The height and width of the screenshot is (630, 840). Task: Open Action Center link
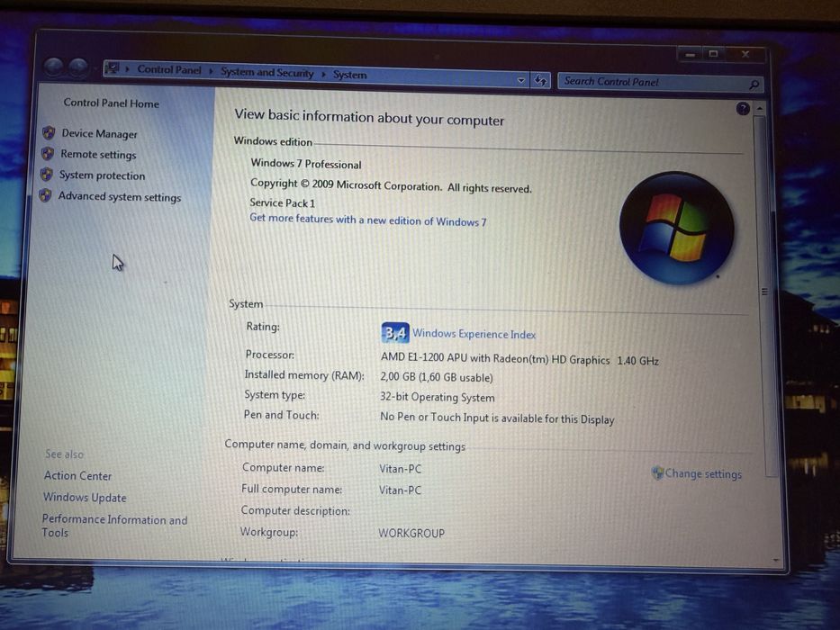(77, 475)
